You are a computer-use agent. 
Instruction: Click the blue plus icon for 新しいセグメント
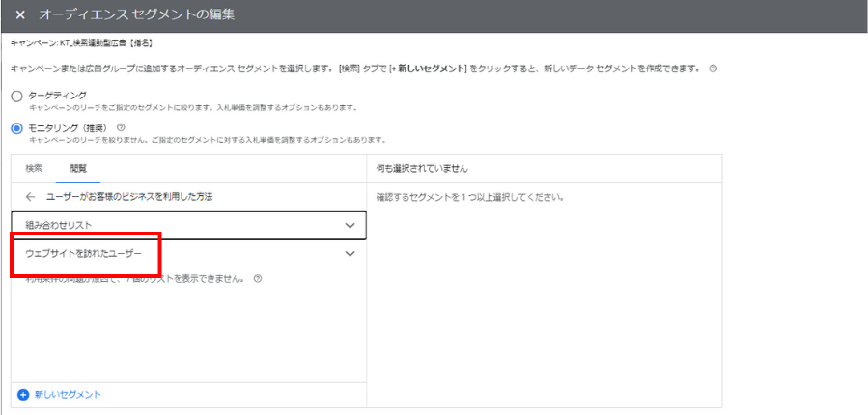click(22, 394)
